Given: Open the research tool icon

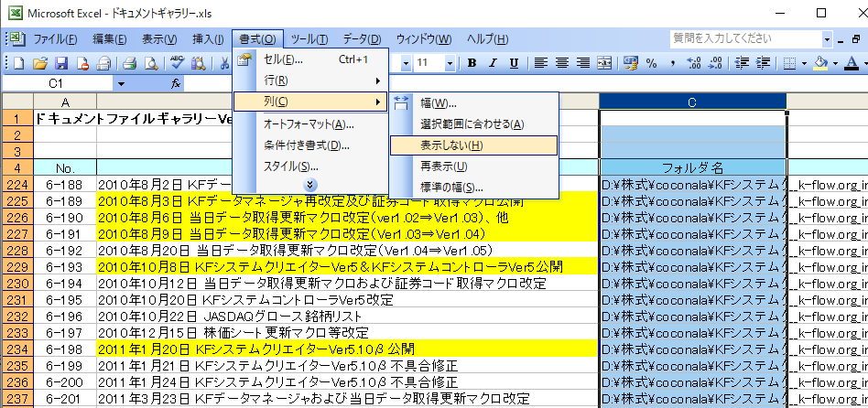Looking at the screenshot, I should pos(198,63).
